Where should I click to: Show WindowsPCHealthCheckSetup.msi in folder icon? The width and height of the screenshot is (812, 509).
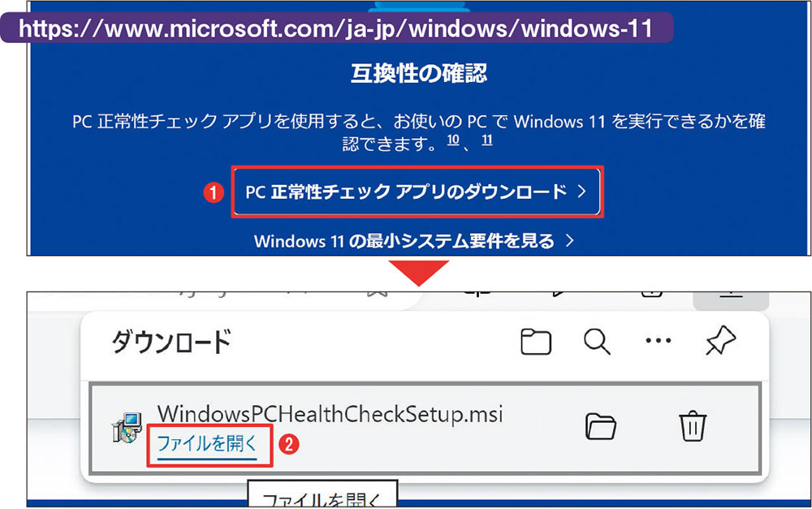(601, 427)
